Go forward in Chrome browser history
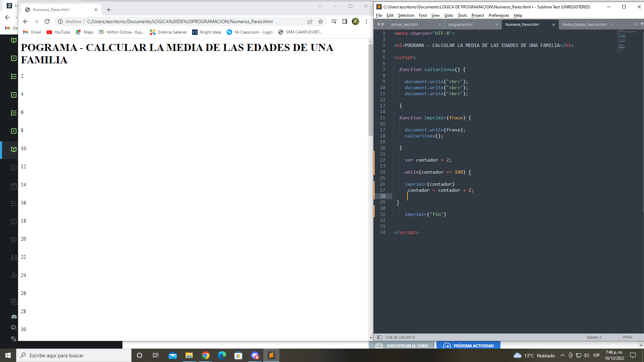Image resolution: width=644 pixels, height=362 pixels. click(36, 21)
